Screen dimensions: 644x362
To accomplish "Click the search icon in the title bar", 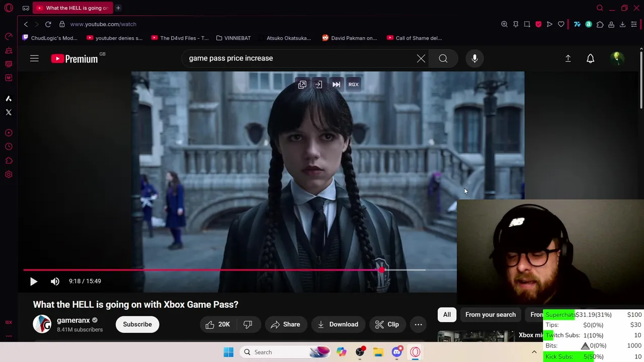I will [x=600, y=8].
